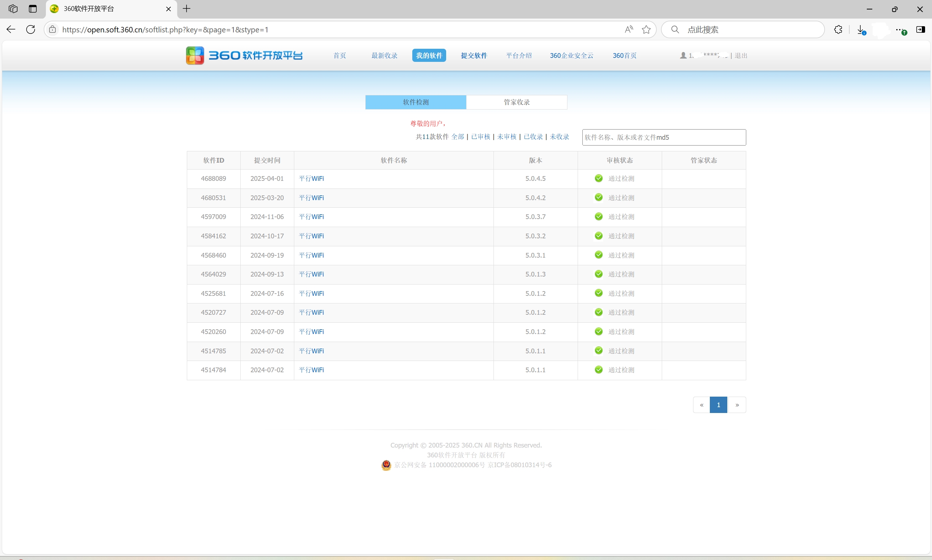Screen dimensions: 932x560
Task: Toggle the browser sidebar icon
Action: (x=920, y=29)
